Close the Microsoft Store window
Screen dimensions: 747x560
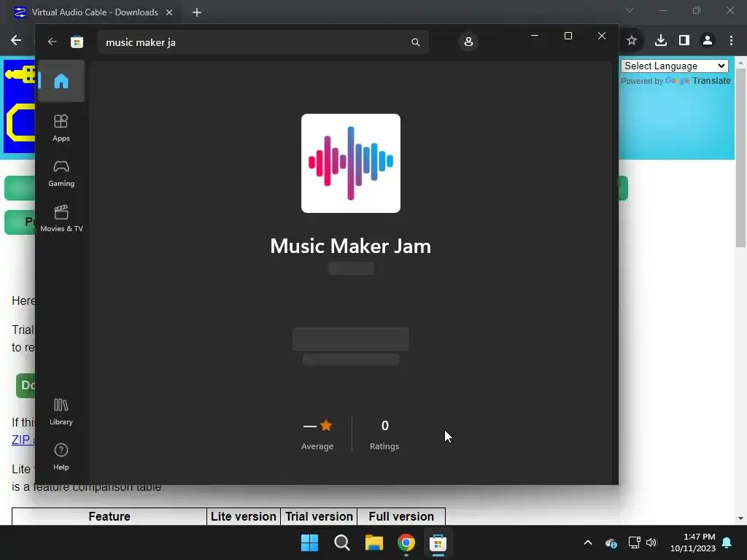click(x=602, y=36)
